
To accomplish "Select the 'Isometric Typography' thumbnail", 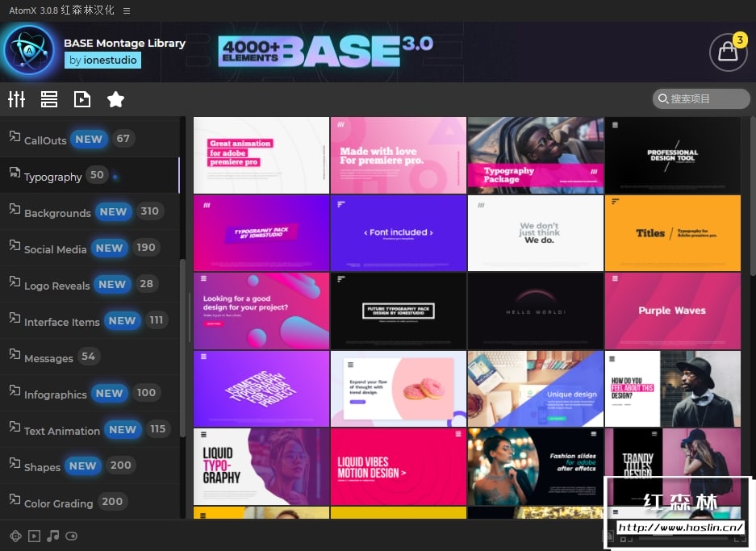I will 261,389.
